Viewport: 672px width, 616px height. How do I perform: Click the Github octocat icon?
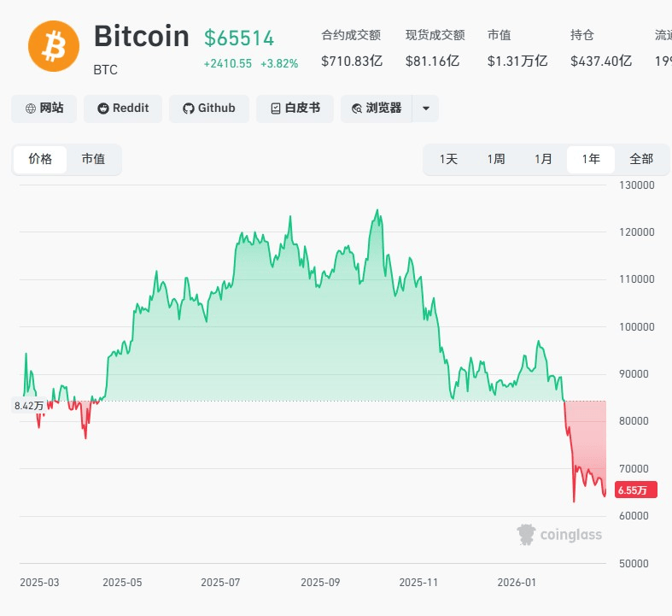coord(189,109)
